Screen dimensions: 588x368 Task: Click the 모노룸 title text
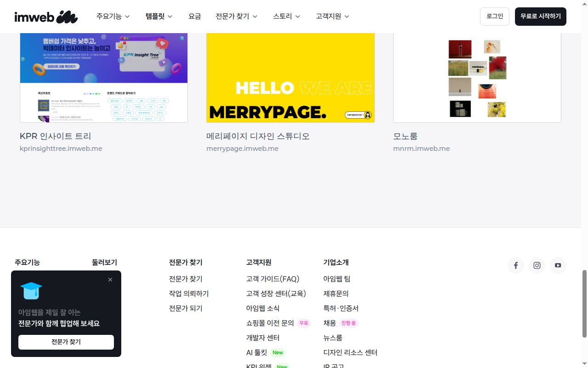(405, 136)
